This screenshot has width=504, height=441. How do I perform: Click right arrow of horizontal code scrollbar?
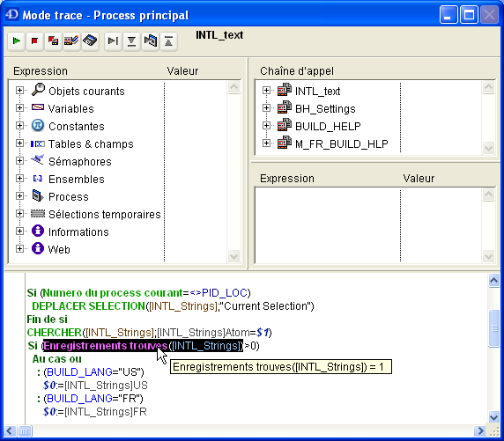click(x=480, y=430)
